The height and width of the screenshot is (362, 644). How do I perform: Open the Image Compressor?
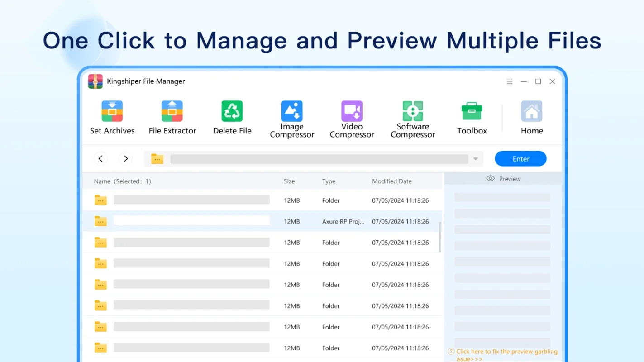point(292,119)
